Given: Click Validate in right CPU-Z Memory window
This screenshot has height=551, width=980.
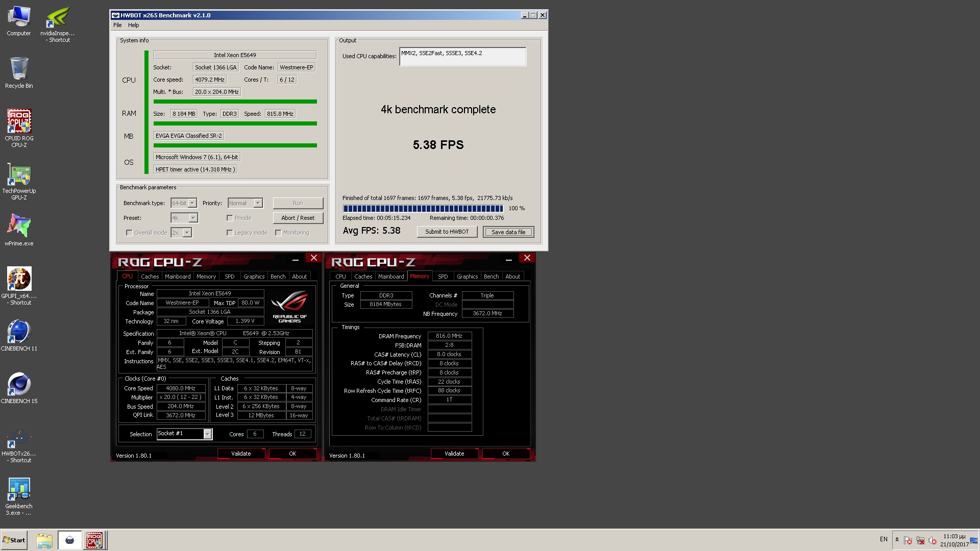Looking at the screenshot, I should [x=454, y=454].
